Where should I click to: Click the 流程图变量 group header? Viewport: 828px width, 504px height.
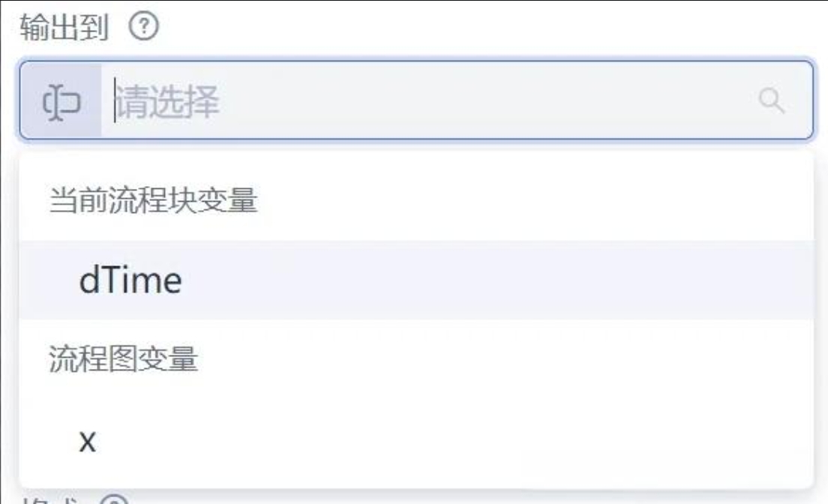[124, 360]
